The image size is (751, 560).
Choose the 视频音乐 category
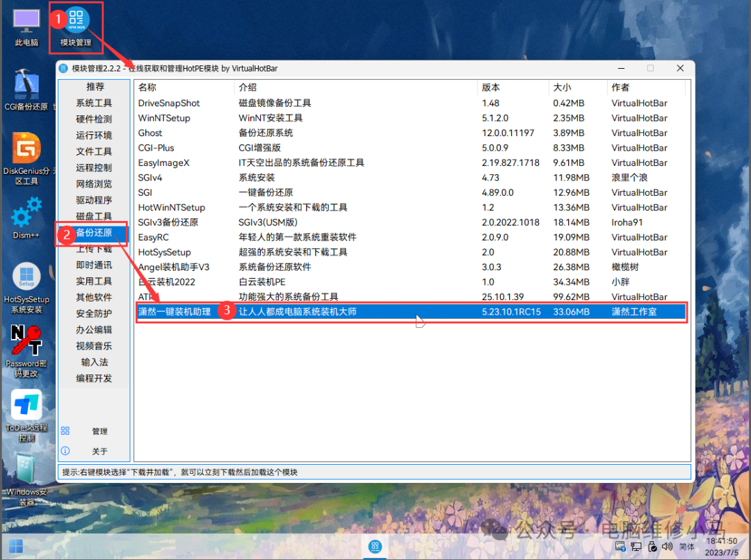tap(95, 346)
